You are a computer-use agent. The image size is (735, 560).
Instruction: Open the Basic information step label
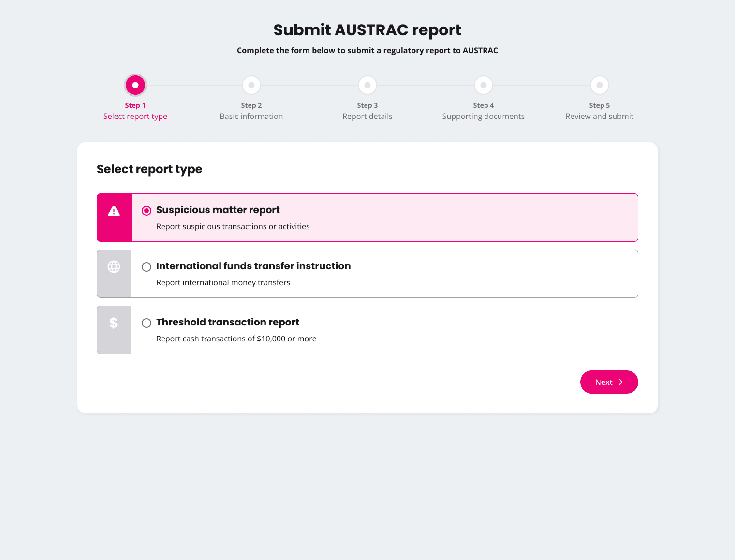251,117
